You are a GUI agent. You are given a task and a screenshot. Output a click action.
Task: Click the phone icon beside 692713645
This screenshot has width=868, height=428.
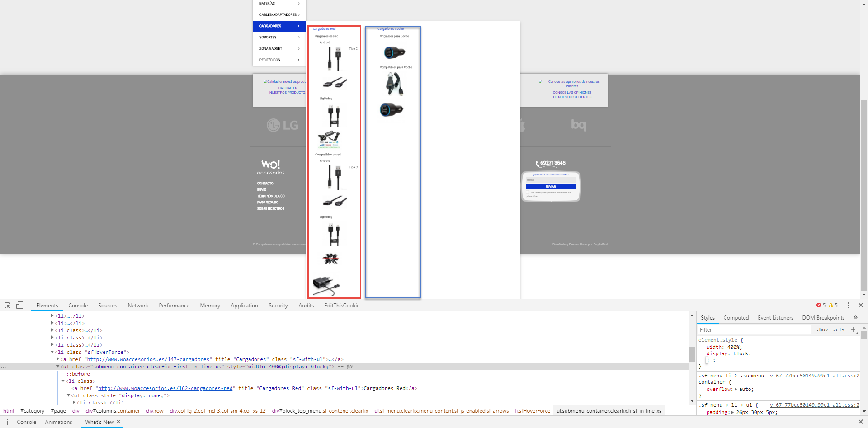tap(537, 164)
